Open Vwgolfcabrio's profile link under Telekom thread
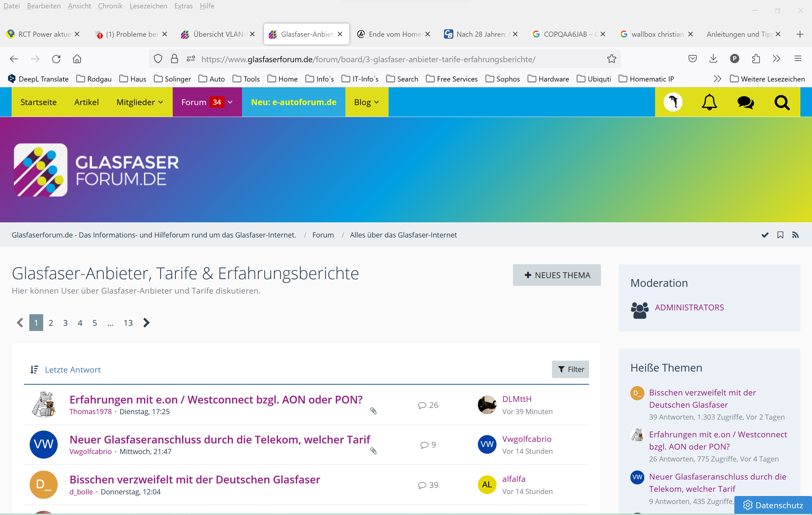This screenshot has width=812, height=515. 90,452
